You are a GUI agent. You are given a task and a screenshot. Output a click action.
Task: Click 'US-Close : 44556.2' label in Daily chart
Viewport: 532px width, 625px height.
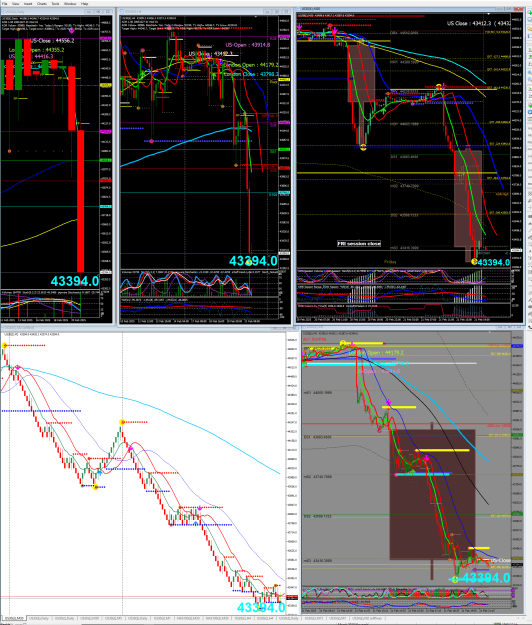(52, 41)
